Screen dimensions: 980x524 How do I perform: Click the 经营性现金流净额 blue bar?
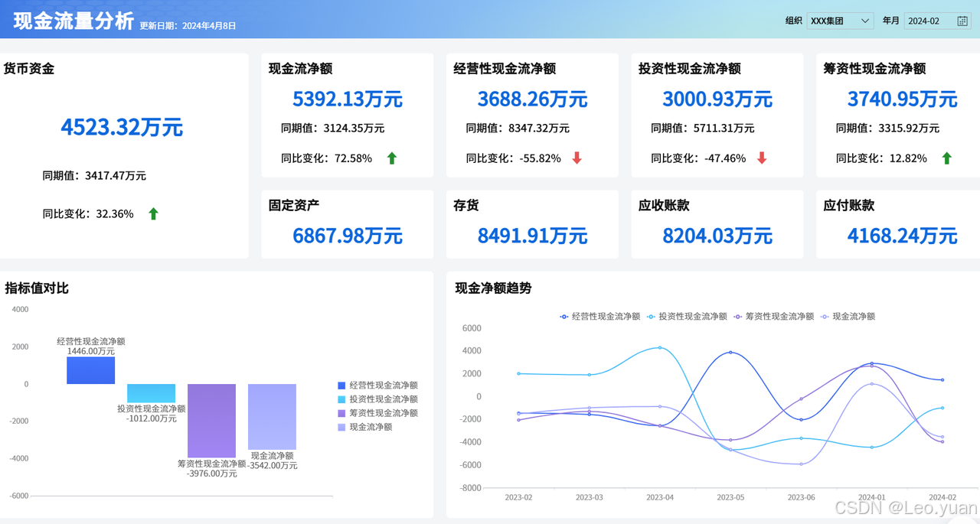tap(90, 370)
